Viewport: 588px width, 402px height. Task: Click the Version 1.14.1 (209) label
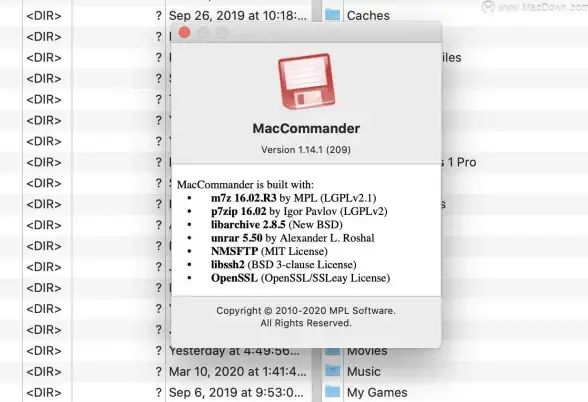point(306,150)
